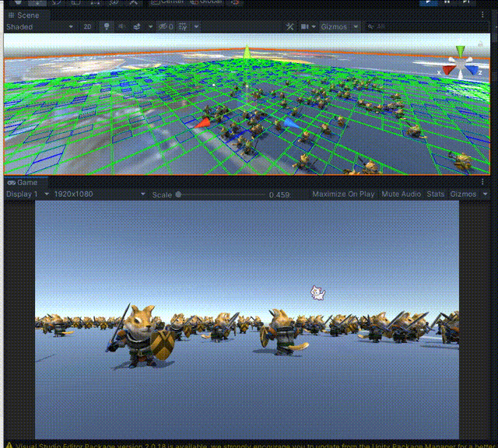Viewport: 498px width, 448px height.
Task: Open Scene effects dropdown arrow
Action: [150, 26]
